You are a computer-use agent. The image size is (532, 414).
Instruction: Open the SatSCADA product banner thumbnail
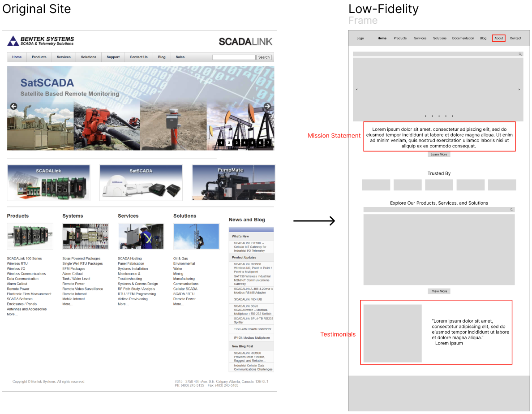click(141, 183)
